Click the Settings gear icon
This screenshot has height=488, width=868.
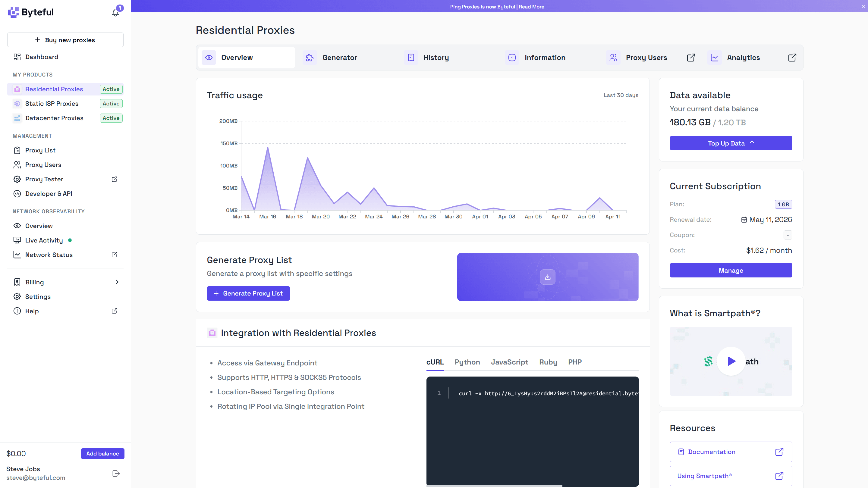click(17, 296)
